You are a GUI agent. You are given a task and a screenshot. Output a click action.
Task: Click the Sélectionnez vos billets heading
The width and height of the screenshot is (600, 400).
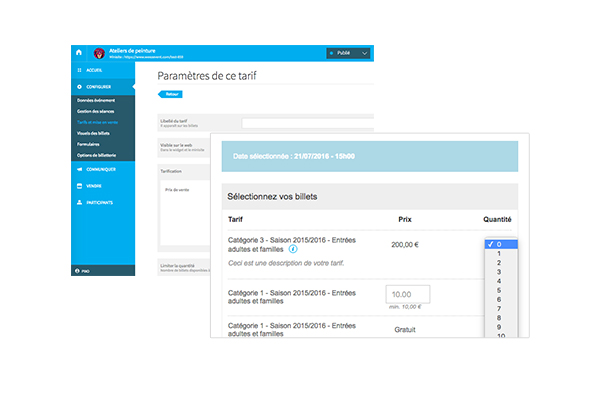pyautogui.click(x=272, y=196)
